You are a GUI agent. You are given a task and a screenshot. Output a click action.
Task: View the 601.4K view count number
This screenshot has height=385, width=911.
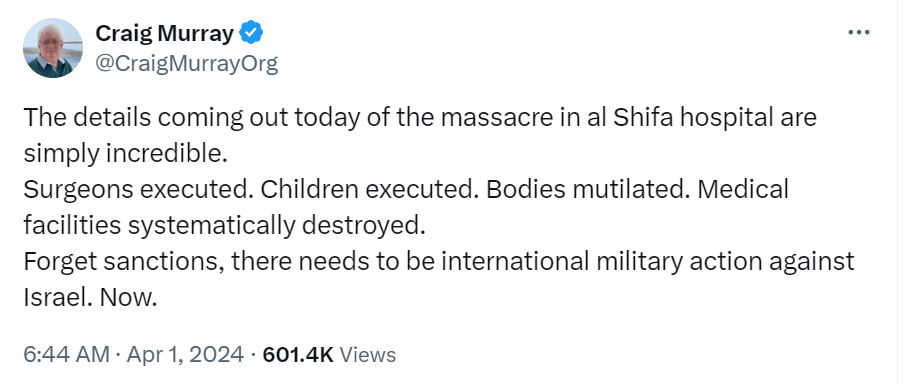point(298,354)
